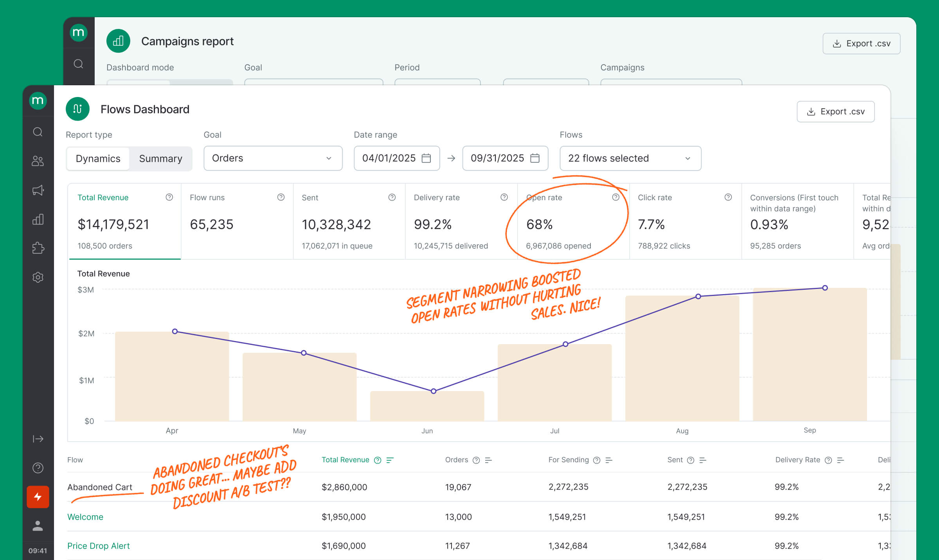
Task: Open Settings via the gear icon
Action: [38, 277]
